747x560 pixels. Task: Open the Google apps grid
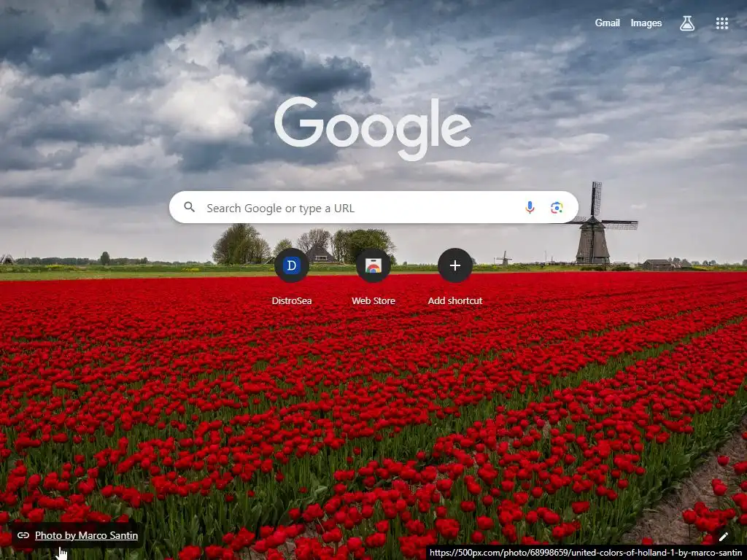[x=721, y=23]
